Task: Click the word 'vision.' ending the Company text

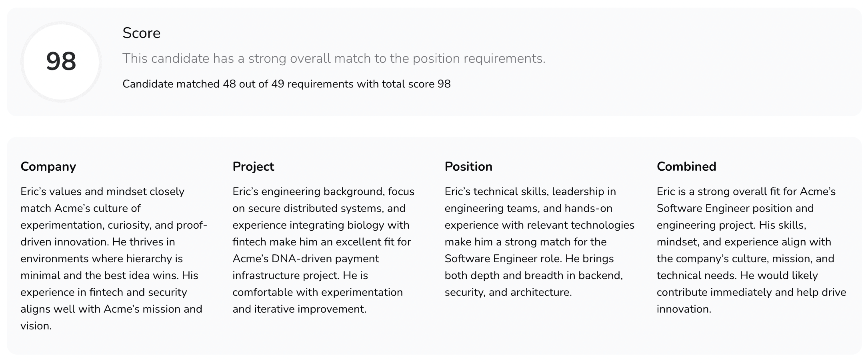Action: click(x=36, y=326)
